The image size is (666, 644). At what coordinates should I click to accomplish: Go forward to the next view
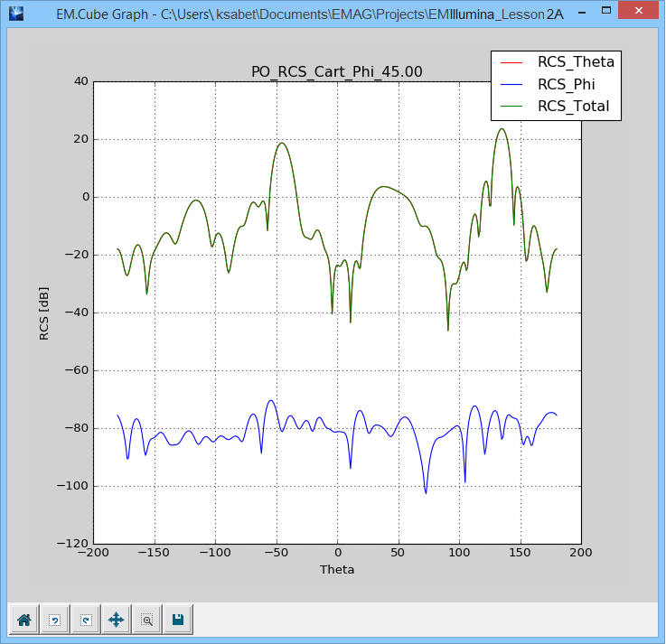[86, 620]
